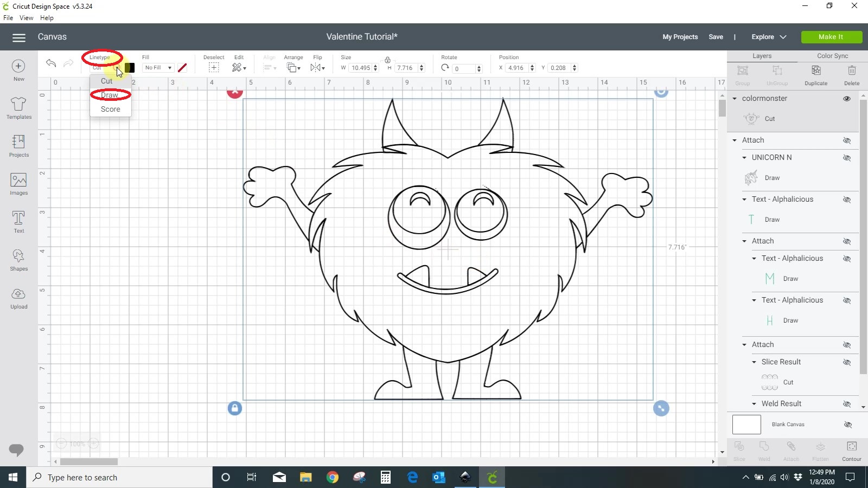Viewport: 868px width, 488px height.
Task: Open the View menu
Action: point(27,18)
